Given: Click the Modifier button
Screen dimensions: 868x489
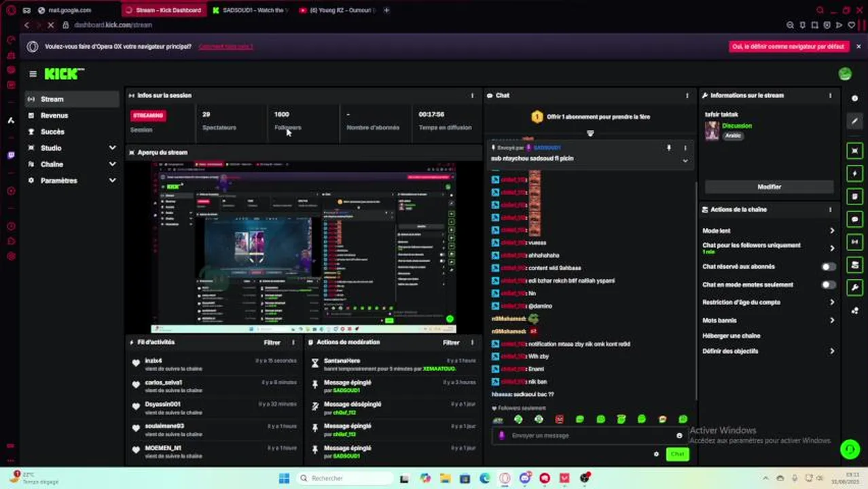Looking at the screenshot, I should coord(769,187).
